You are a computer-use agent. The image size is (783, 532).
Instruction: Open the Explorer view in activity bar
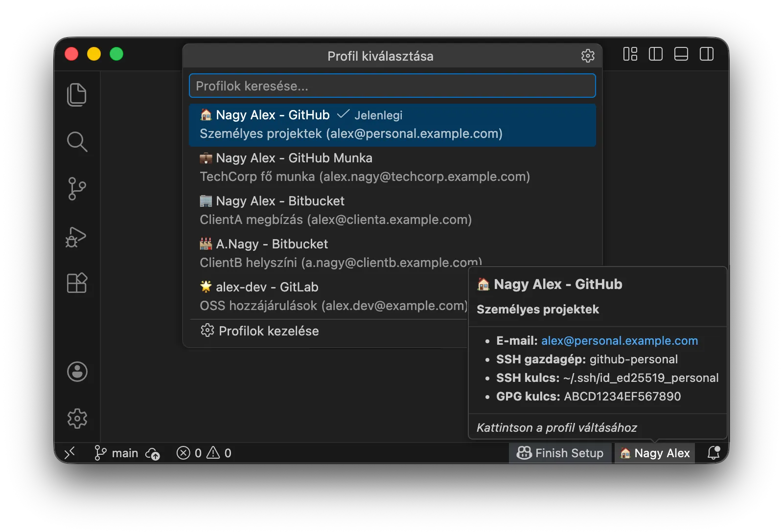point(77,94)
